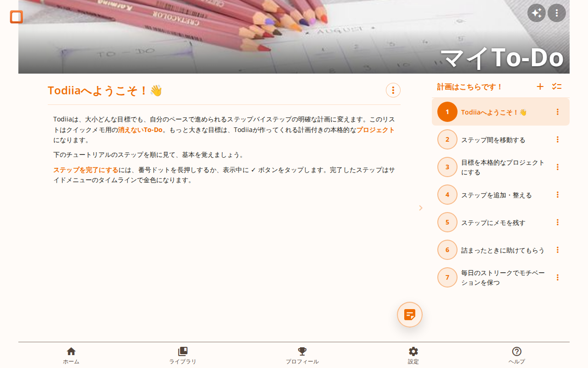This screenshot has height=368, width=588.
Task: Add a new step with plus icon
Action: click(540, 86)
